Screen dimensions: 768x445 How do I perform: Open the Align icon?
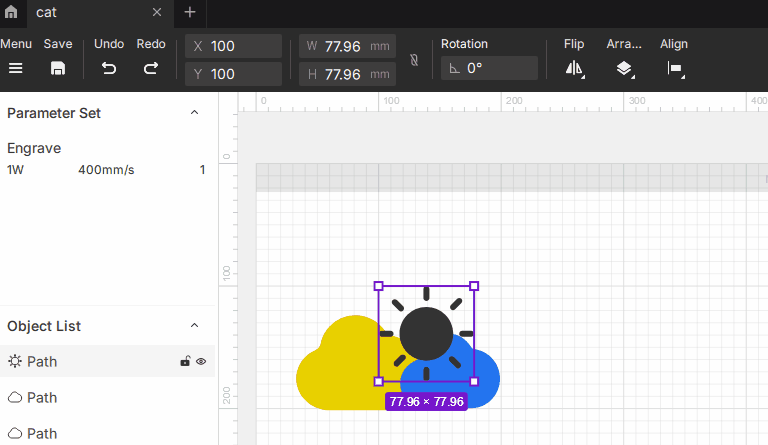(x=675, y=68)
